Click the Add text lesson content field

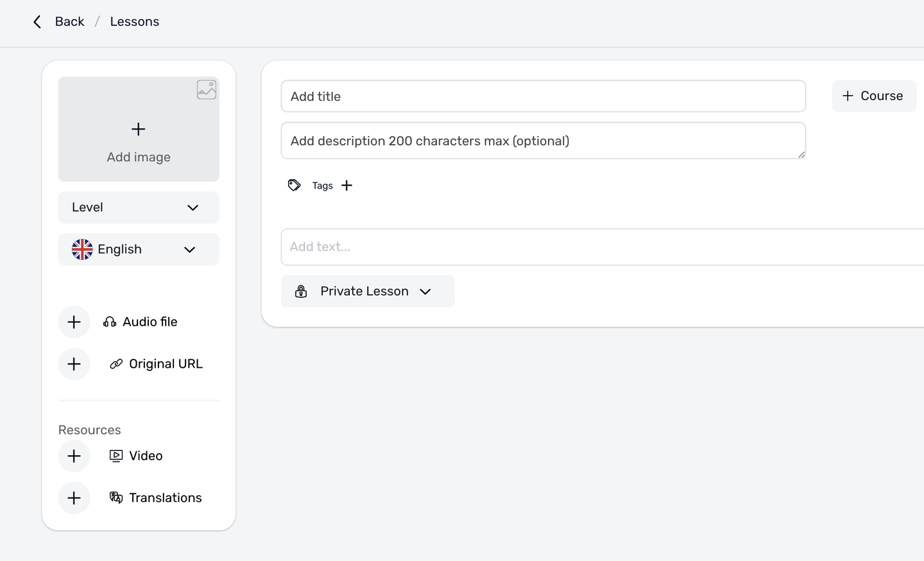click(602, 247)
